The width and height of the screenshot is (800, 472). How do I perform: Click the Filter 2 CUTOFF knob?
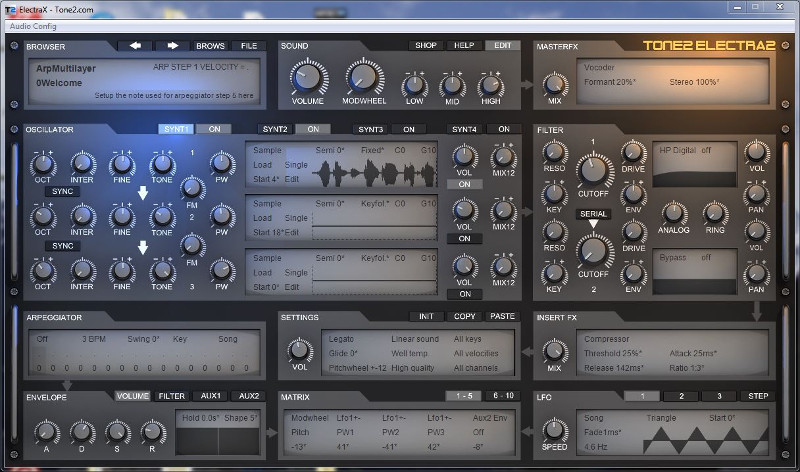tap(593, 251)
